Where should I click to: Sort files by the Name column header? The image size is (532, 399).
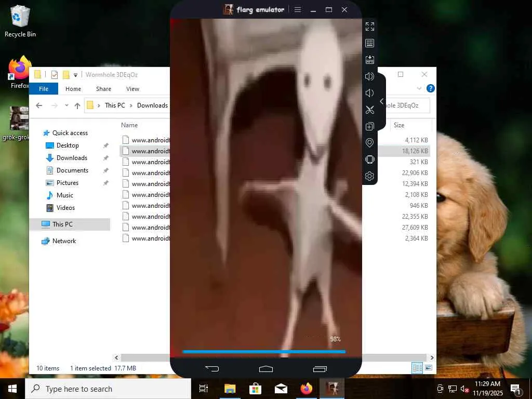point(129,125)
